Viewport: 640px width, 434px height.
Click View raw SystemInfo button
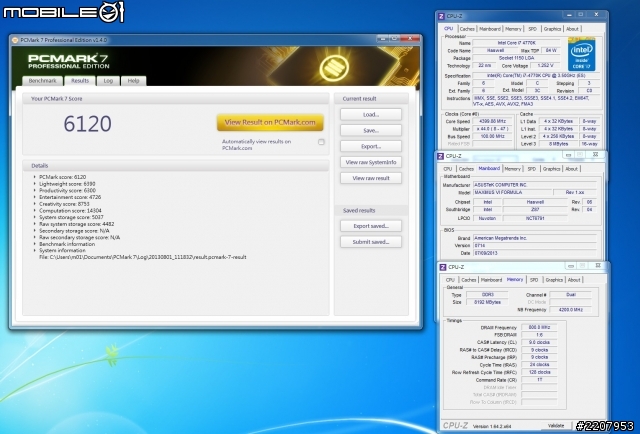(x=371, y=162)
